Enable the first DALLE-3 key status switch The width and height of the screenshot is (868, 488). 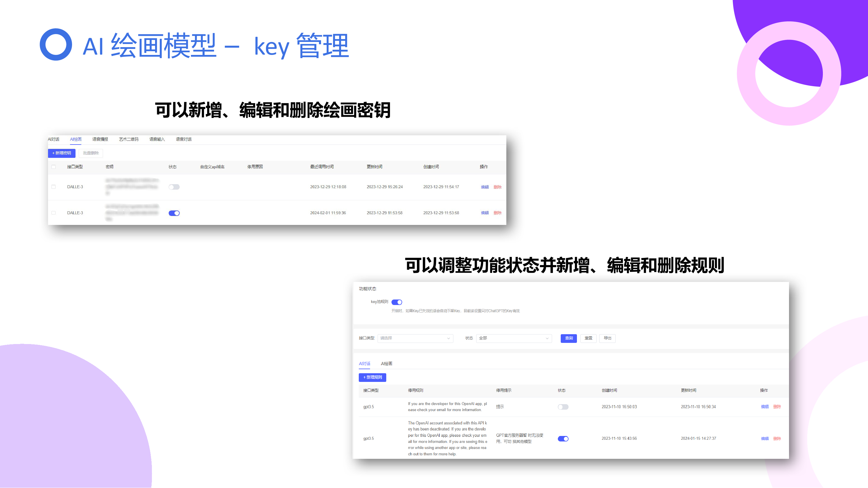(174, 187)
